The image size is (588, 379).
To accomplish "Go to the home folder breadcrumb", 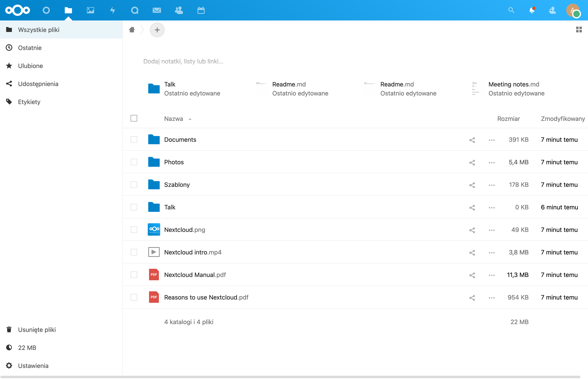I will click(132, 30).
